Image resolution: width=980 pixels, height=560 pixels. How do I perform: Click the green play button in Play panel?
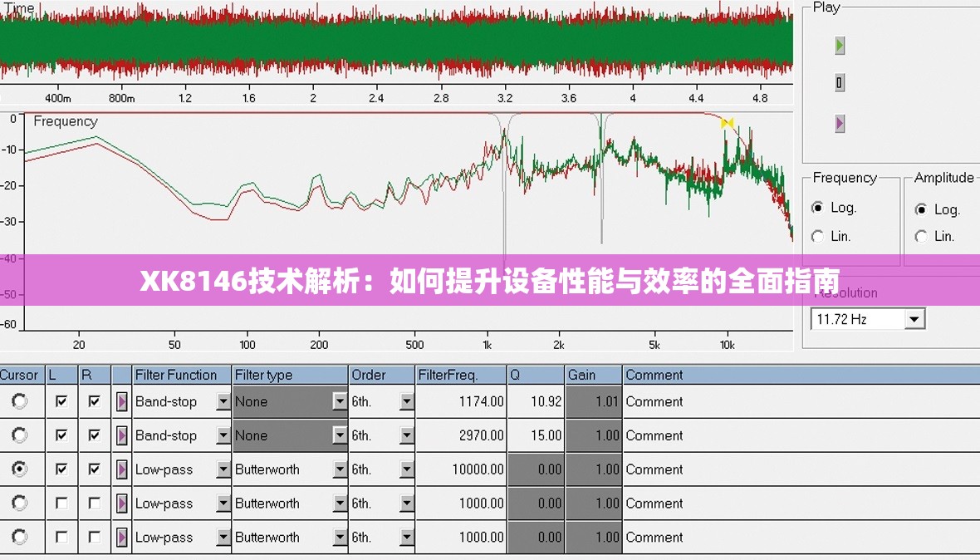click(x=840, y=46)
